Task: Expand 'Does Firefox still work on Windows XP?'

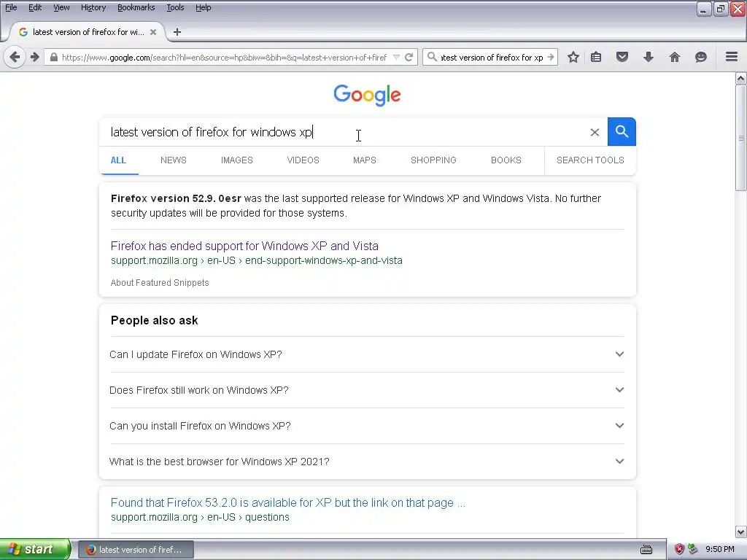Action: click(367, 391)
